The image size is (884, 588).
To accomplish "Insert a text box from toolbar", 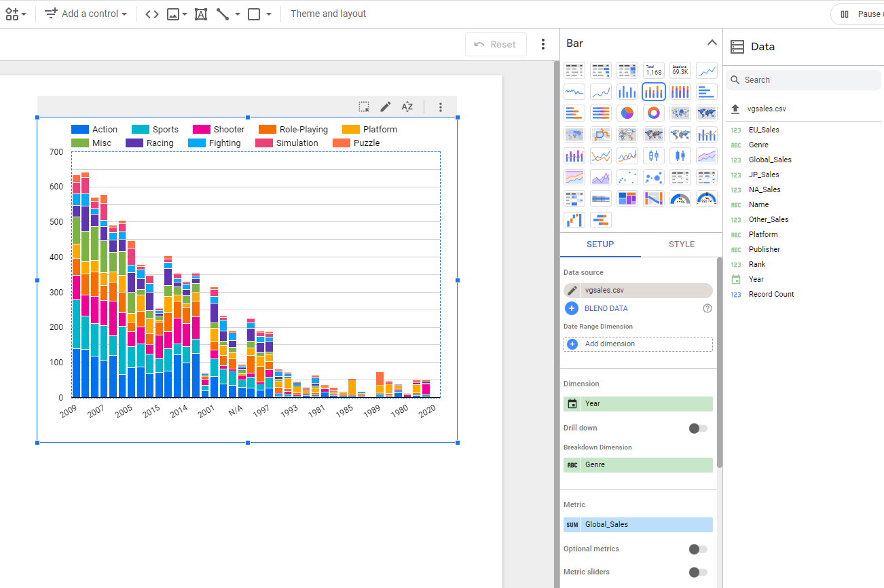I will 201,14.
